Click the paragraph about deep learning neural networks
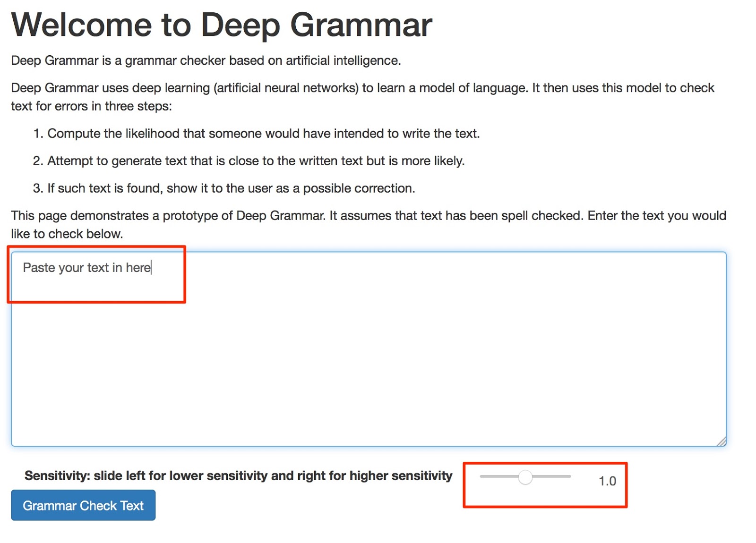The image size is (756, 543). (x=362, y=97)
